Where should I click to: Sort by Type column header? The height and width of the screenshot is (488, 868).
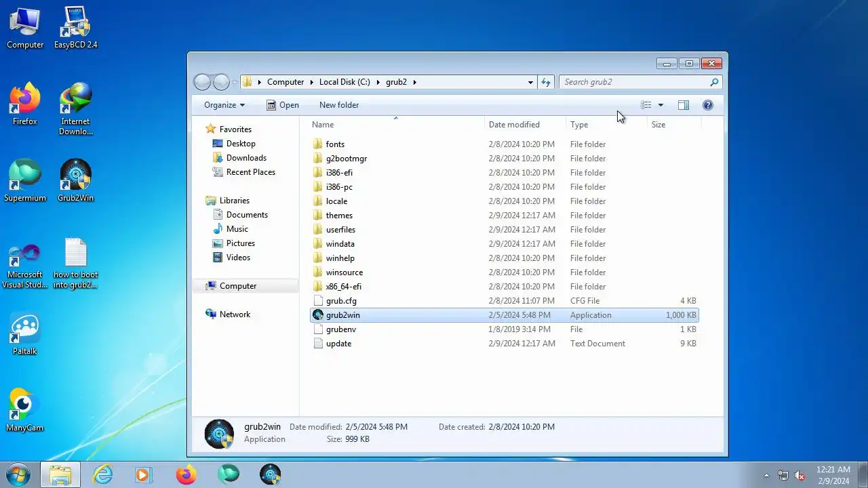tap(607, 125)
